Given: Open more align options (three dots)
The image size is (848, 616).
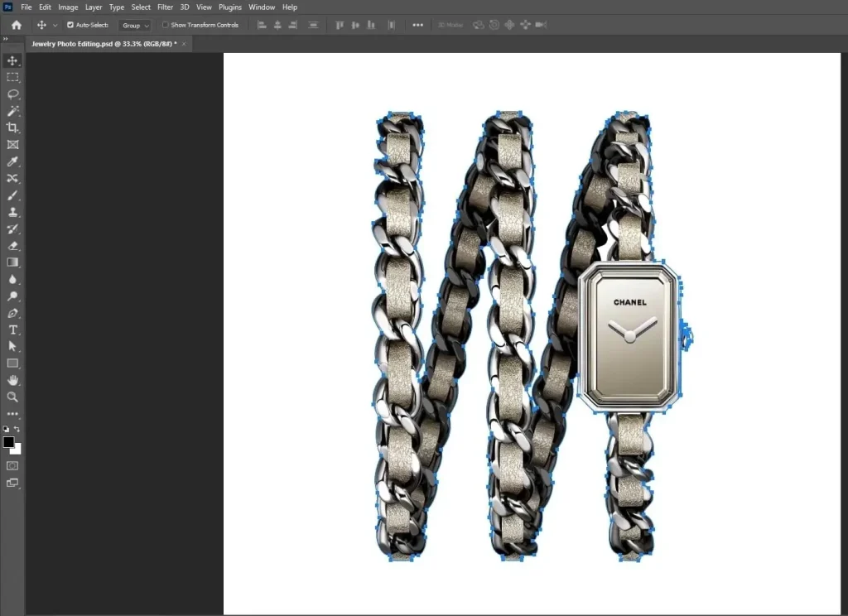Looking at the screenshot, I should tap(417, 25).
